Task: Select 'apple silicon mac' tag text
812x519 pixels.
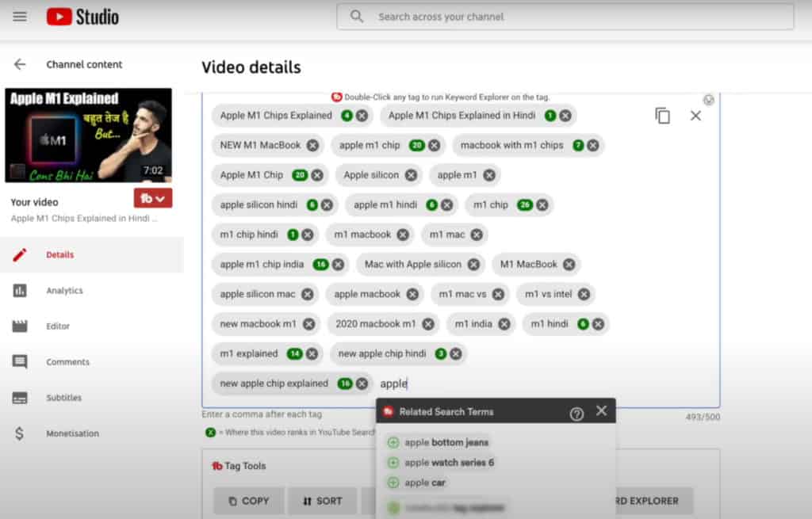Action: pyautogui.click(x=258, y=295)
